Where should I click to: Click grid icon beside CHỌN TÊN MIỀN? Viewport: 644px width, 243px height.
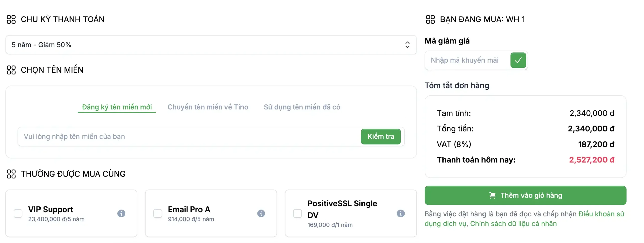pyautogui.click(x=11, y=70)
